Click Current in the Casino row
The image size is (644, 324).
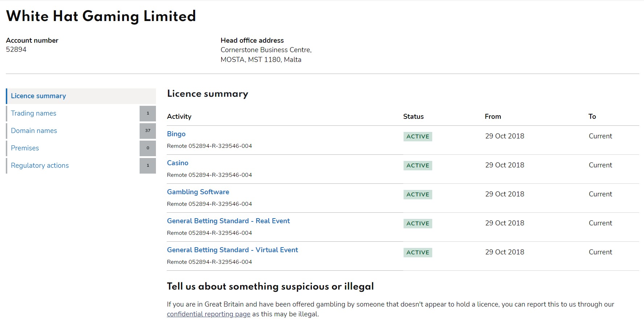[600, 165]
